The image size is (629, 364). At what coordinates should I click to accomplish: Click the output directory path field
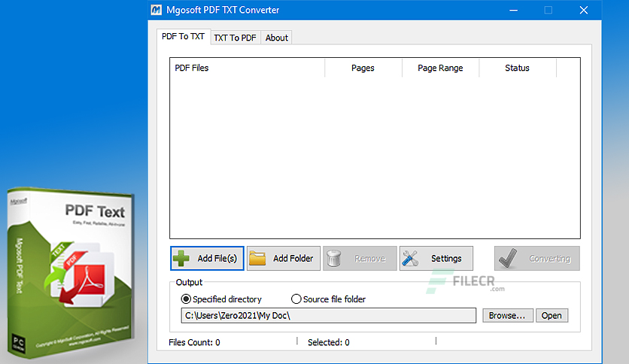[329, 316]
